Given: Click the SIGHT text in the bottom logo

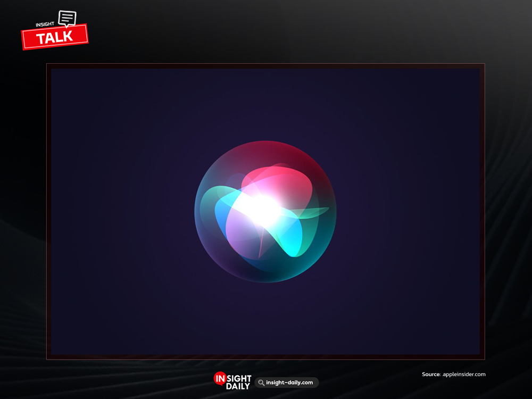Looking at the screenshot, I should click(240, 378).
